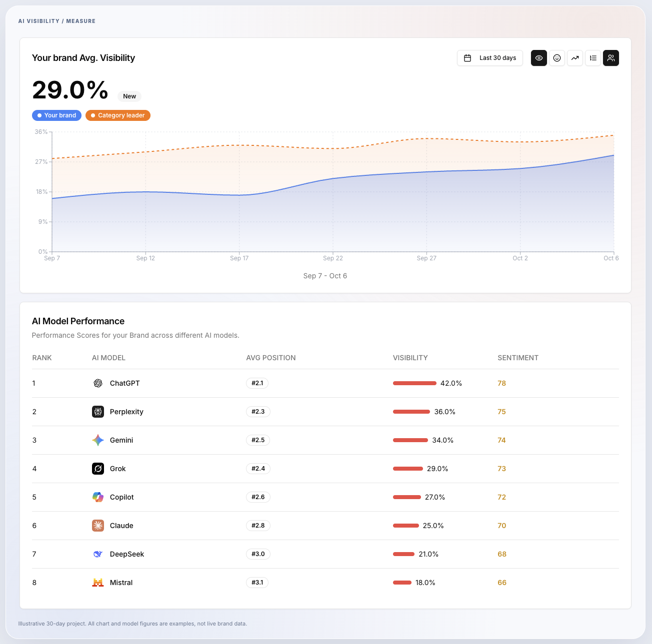This screenshot has height=644, width=652.
Task: Open the ranked list metric icon
Action: coord(592,58)
